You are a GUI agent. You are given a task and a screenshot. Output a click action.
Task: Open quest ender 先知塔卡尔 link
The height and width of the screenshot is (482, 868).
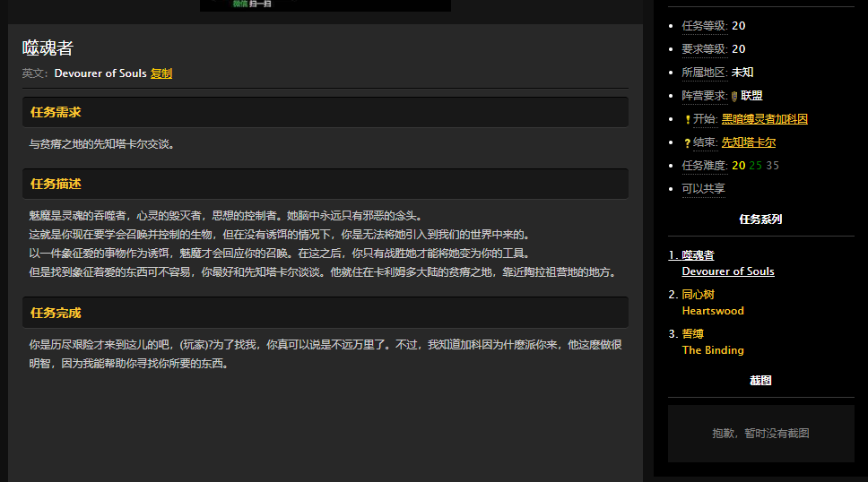[x=749, y=142]
